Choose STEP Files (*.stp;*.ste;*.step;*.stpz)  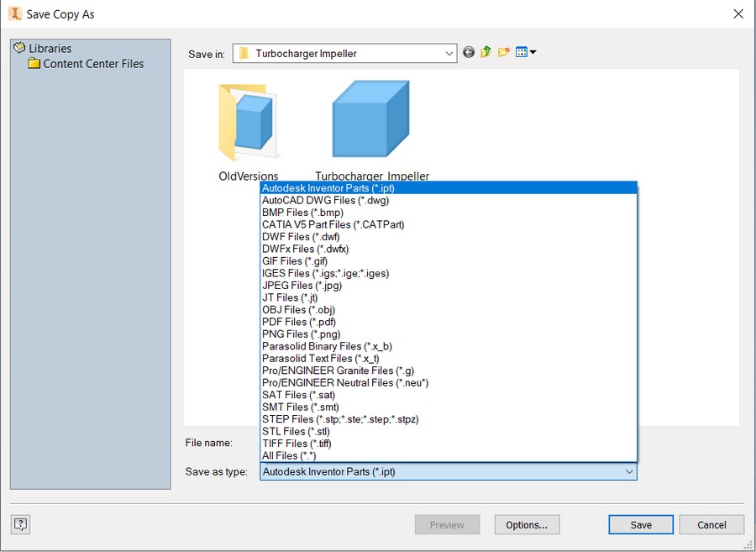[449, 419]
